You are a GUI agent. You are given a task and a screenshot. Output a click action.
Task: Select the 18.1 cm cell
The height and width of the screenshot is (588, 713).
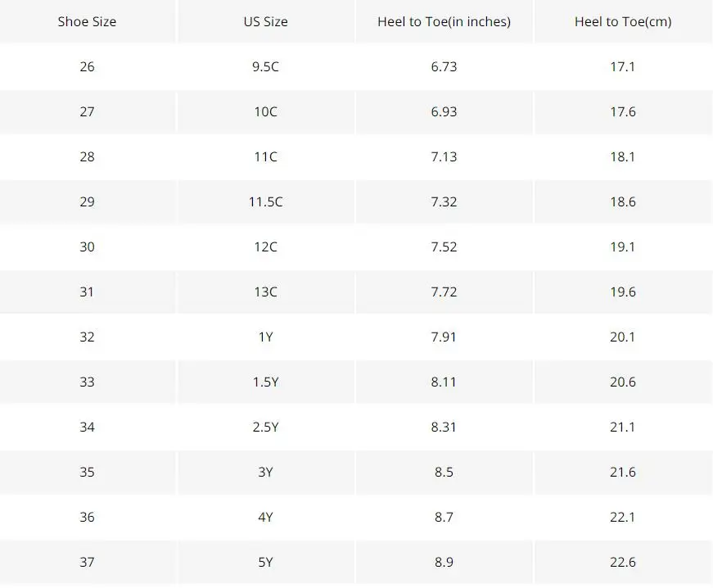click(x=622, y=157)
